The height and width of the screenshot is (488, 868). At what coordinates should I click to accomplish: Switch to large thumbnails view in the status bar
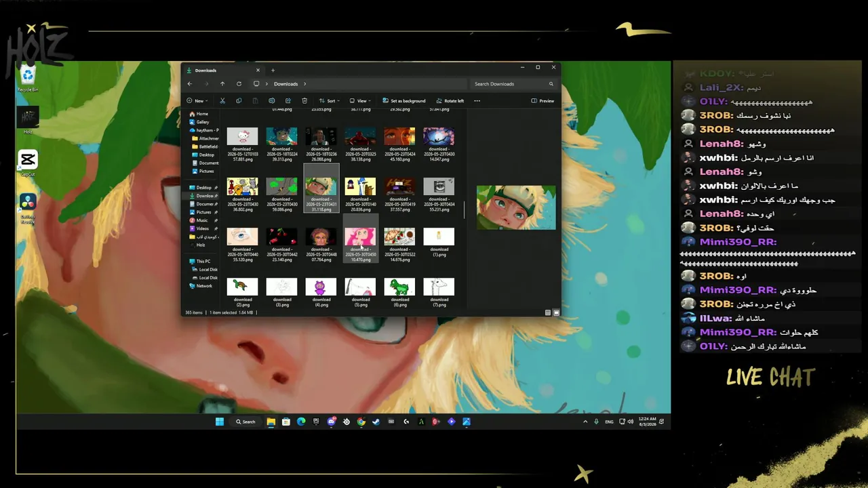tap(557, 312)
